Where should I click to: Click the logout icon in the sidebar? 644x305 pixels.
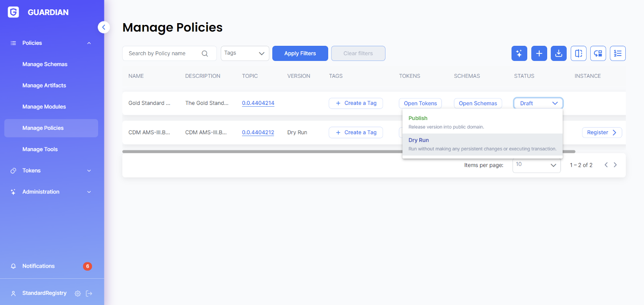point(89,293)
